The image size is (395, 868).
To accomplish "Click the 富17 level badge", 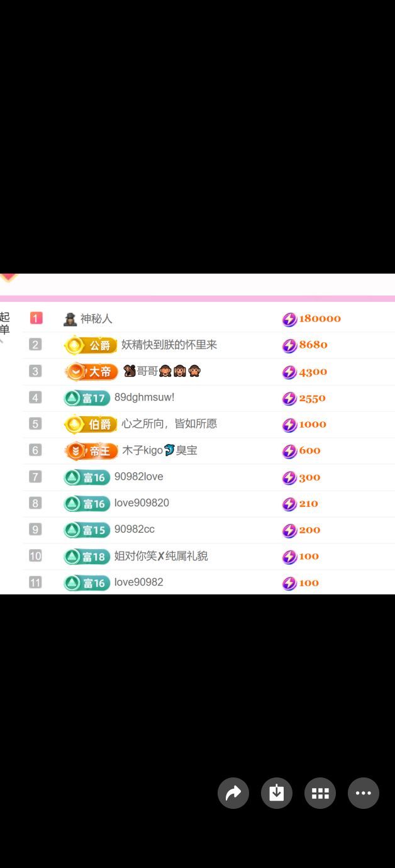I will pyautogui.click(x=87, y=398).
